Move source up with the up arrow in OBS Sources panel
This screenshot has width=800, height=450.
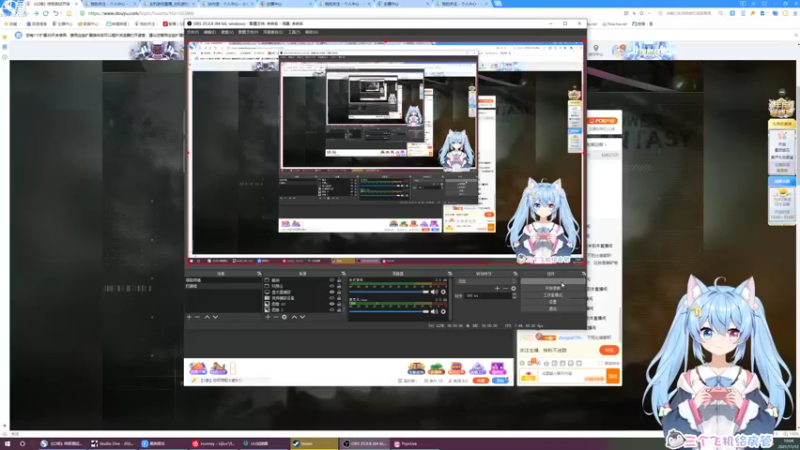pyautogui.click(x=294, y=317)
